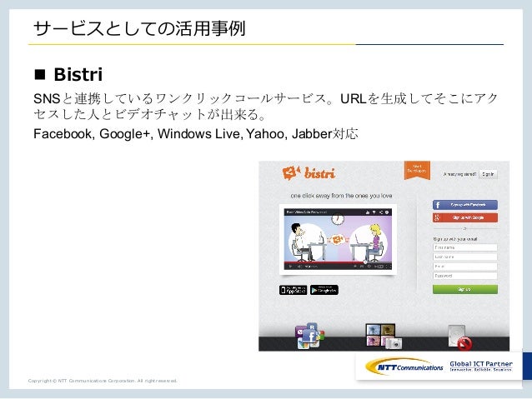Click the photo effects camera icon

[384, 337]
